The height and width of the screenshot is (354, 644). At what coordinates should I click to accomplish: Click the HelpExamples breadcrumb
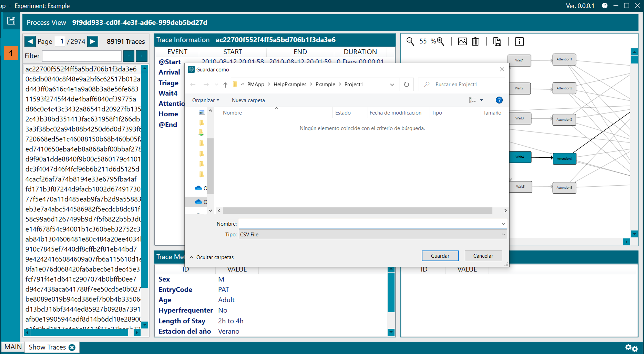click(290, 85)
